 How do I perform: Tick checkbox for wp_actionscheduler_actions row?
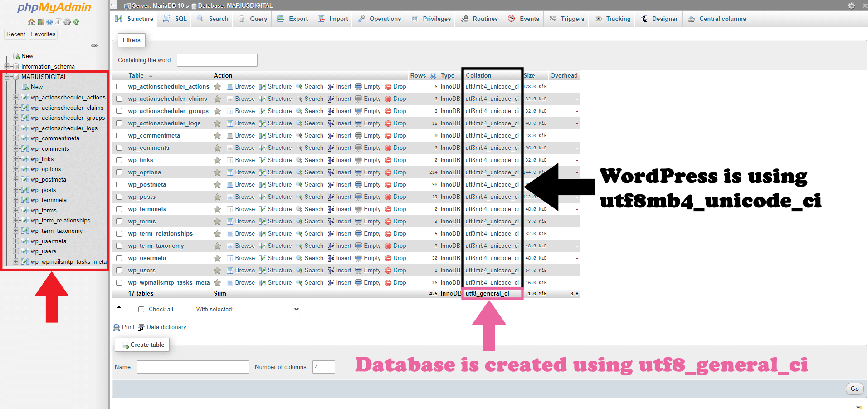(119, 87)
